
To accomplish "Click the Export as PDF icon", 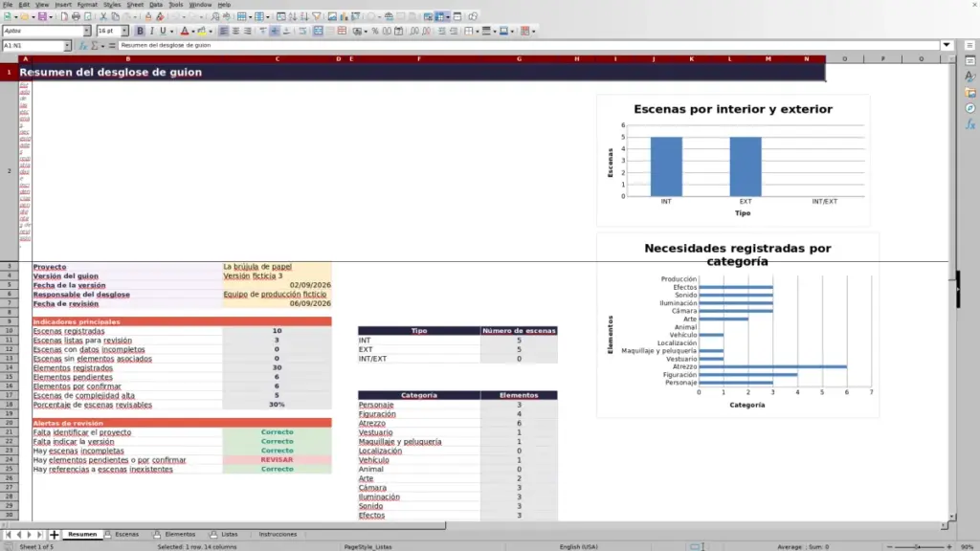I will tap(64, 17).
